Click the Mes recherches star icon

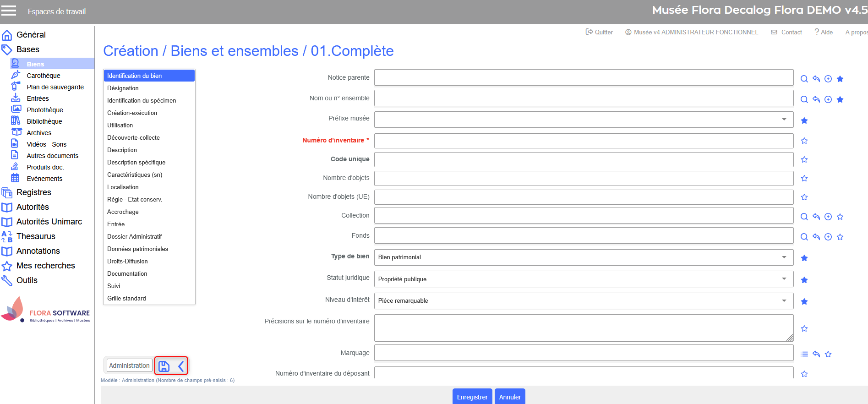point(7,266)
